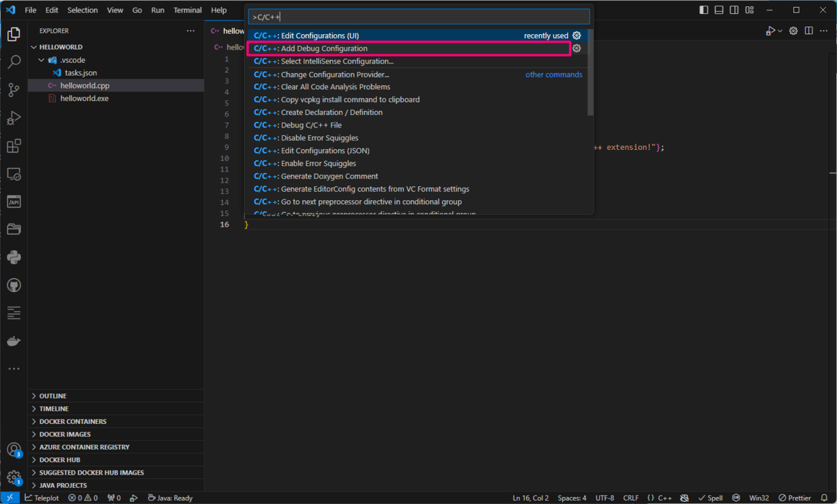Choose C/C++: Generate Doxygen Comment command
The height and width of the screenshot is (504, 837).
pos(417,176)
